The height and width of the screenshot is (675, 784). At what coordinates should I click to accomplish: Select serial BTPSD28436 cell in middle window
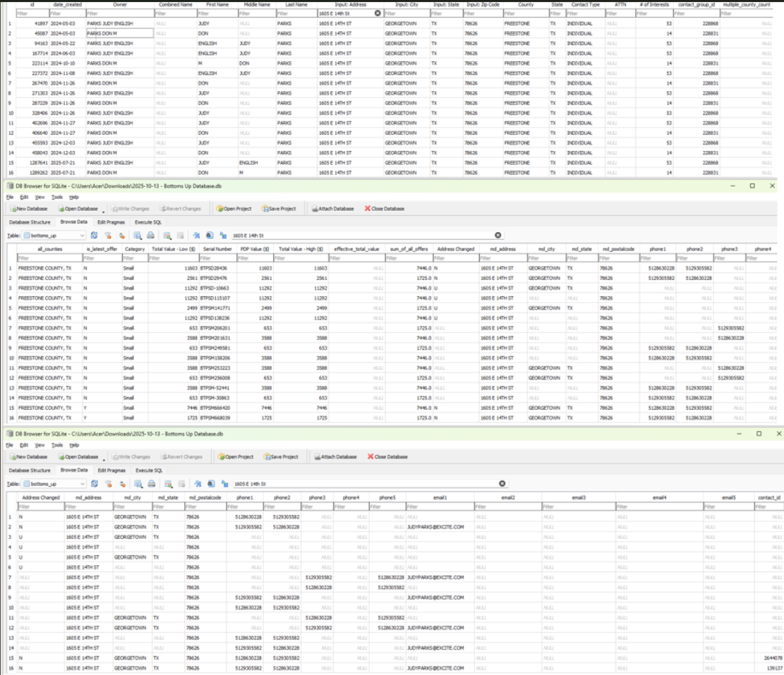(217, 268)
